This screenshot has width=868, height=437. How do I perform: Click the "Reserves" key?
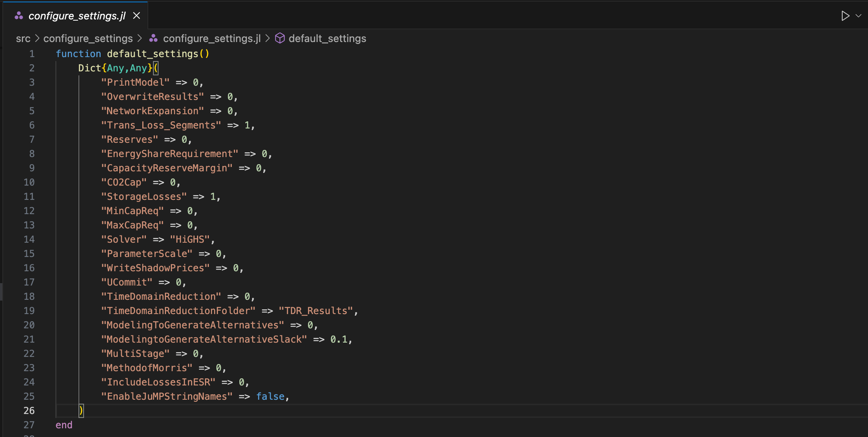coord(130,140)
